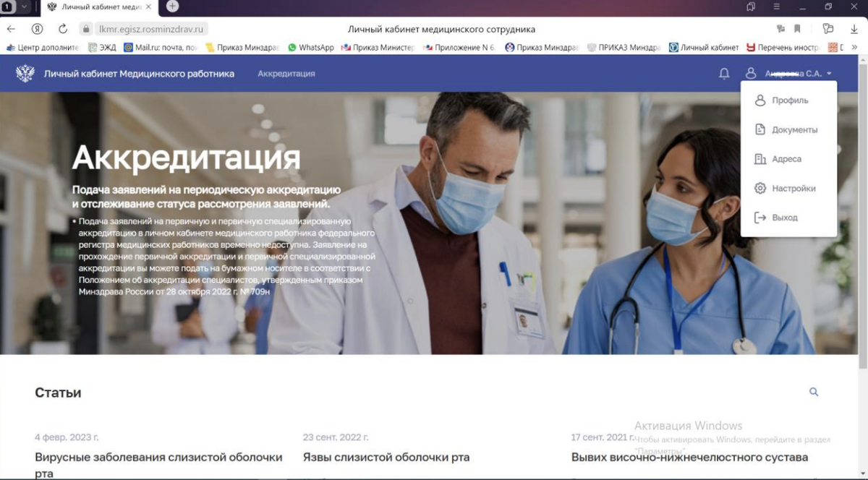Click Выход to log out
Viewport: 868px width, 480px height.
786,217
